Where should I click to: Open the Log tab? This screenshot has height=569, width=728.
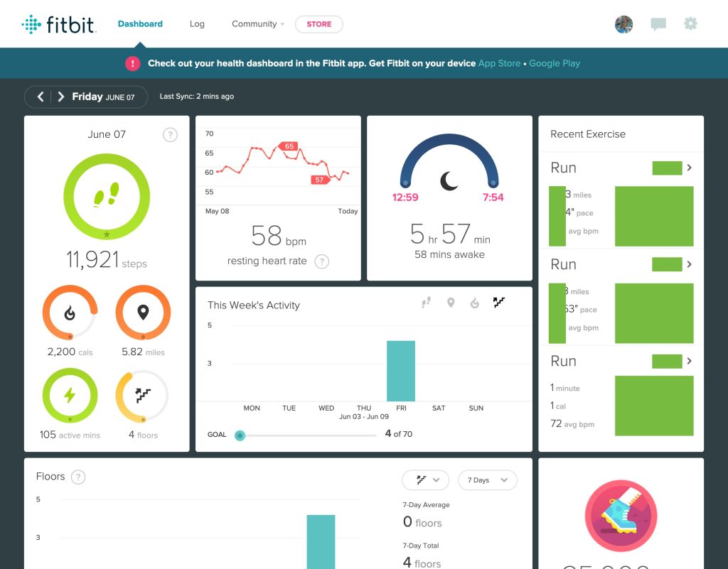tap(197, 23)
